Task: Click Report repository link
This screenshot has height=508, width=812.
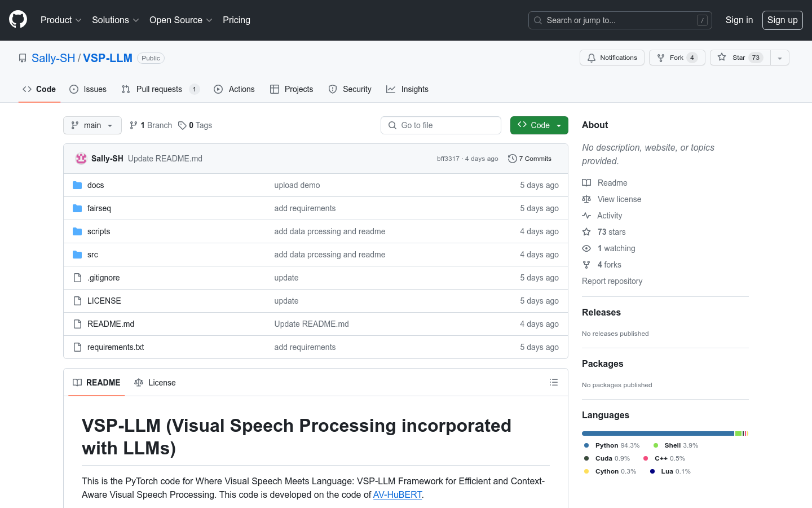Action: point(612,281)
